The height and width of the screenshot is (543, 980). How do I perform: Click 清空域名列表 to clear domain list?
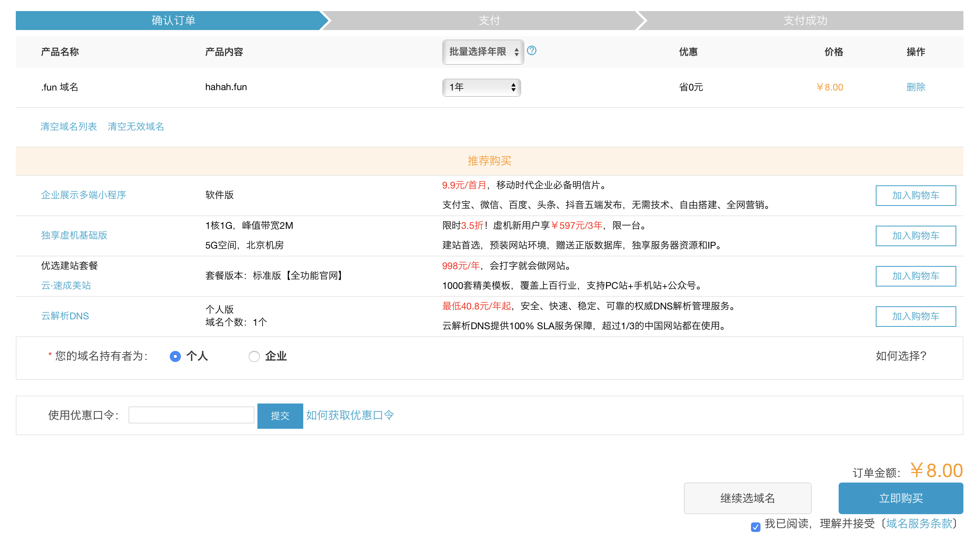click(69, 126)
